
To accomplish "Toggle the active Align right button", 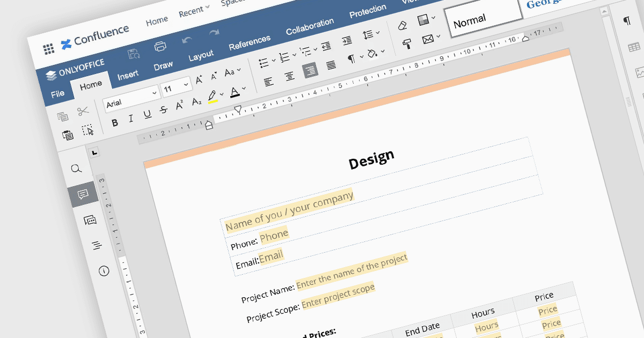I will (310, 71).
